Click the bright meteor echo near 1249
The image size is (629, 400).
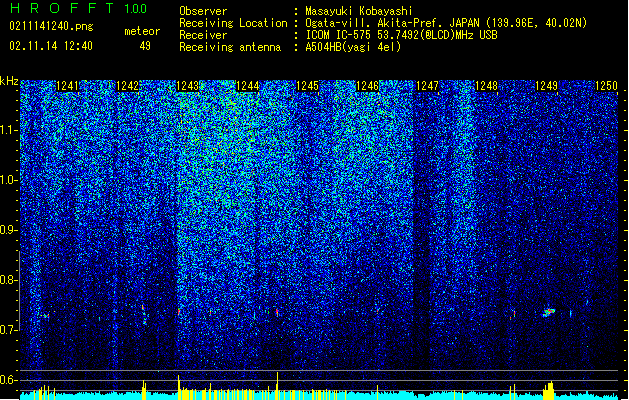click(x=549, y=312)
